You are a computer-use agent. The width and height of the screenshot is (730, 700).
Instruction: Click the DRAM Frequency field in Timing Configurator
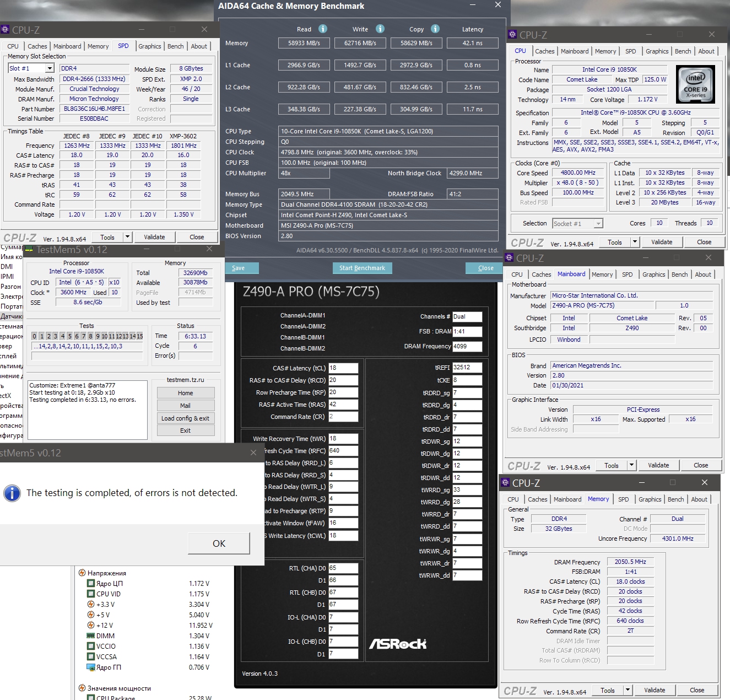pos(467,346)
